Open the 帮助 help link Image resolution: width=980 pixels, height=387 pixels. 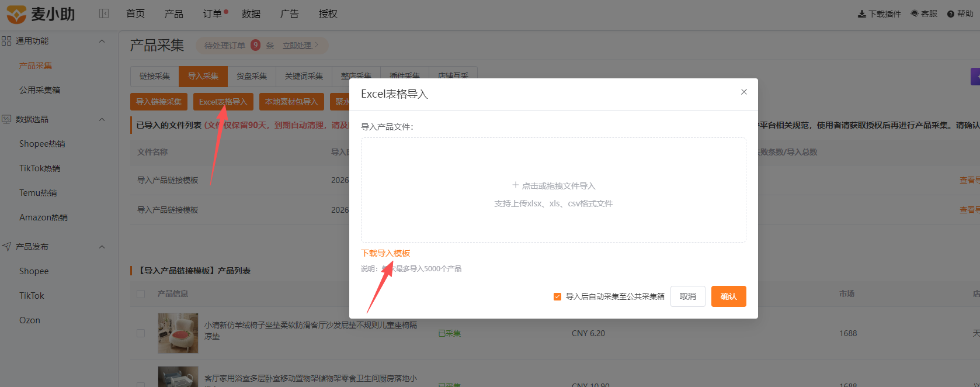[960, 13]
